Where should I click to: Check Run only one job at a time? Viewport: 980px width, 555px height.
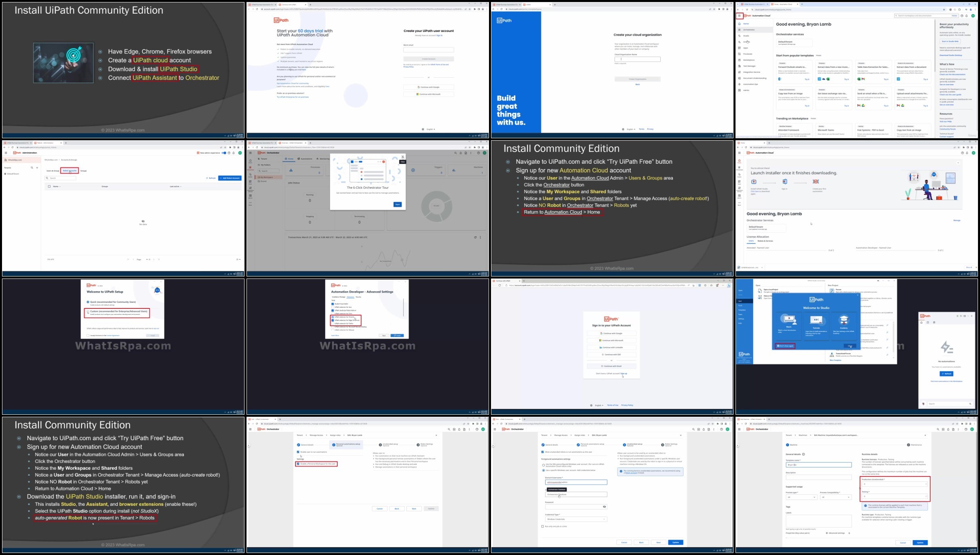click(x=542, y=526)
